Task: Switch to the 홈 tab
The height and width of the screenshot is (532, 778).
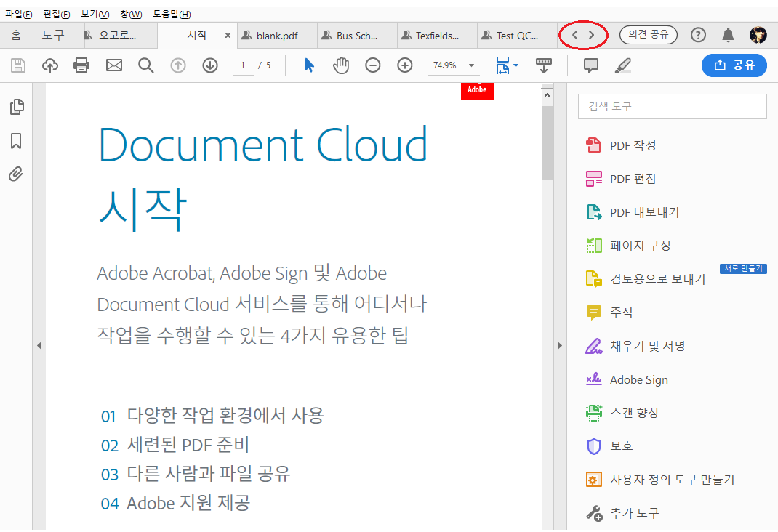Action: pyautogui.click(x=16, y=35)
